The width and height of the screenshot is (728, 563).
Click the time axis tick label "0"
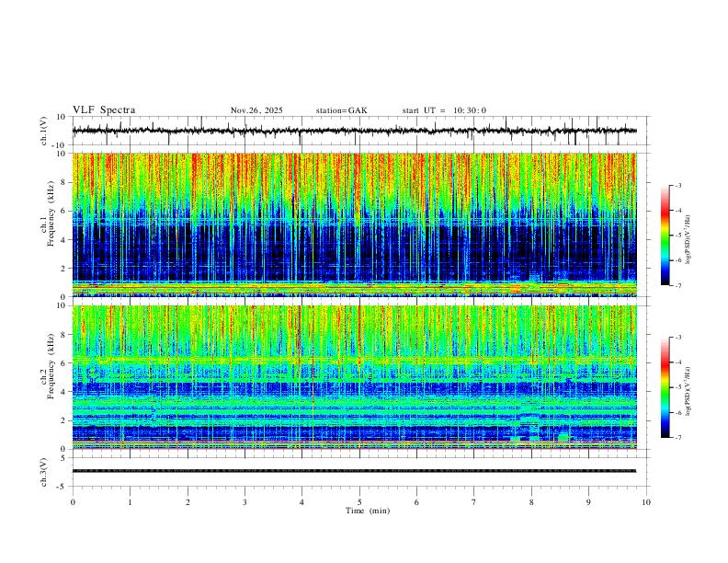coord(73,502)
